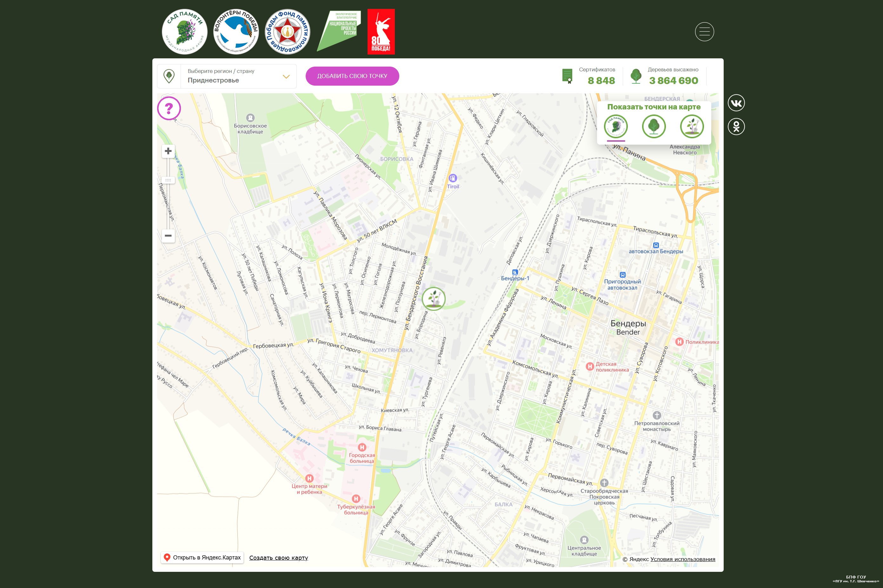Screen dimensions: 883x588
Task: Open the Сад Памяти logo
Action: [184, 32]
